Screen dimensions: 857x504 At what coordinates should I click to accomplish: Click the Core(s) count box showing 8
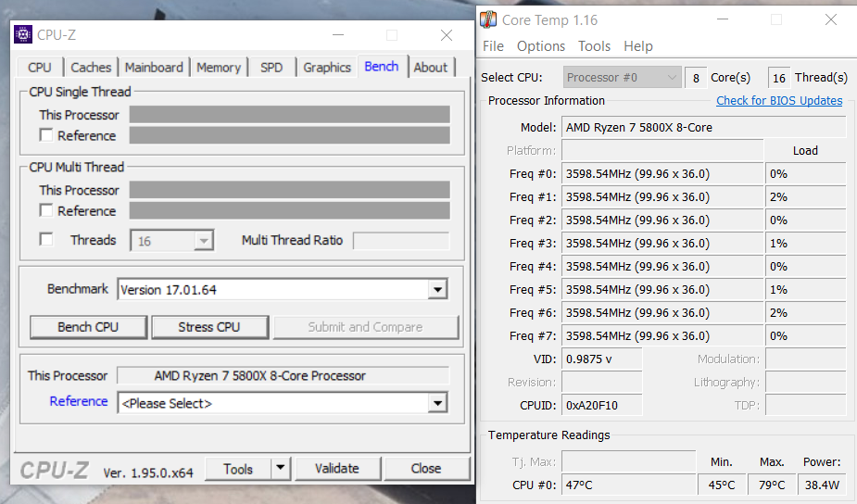pyautogui.click(x=696, y=78)
